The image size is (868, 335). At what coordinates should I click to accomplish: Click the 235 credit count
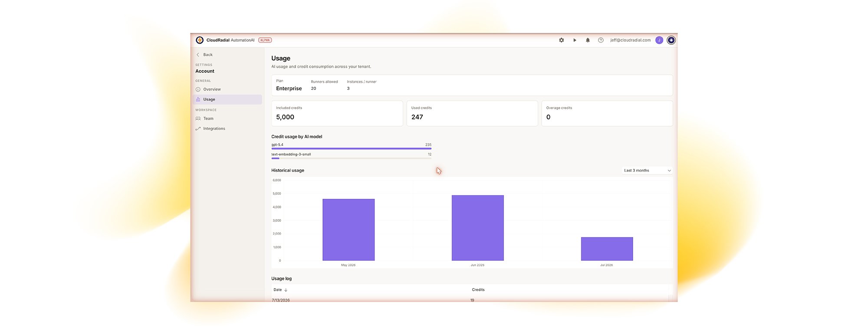[x=428, y=145]
